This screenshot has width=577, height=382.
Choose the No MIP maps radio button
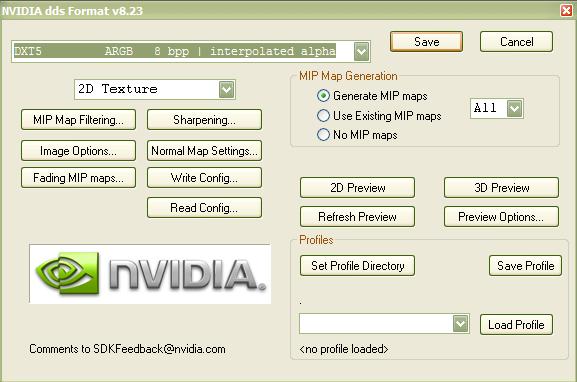click(323, 135)
